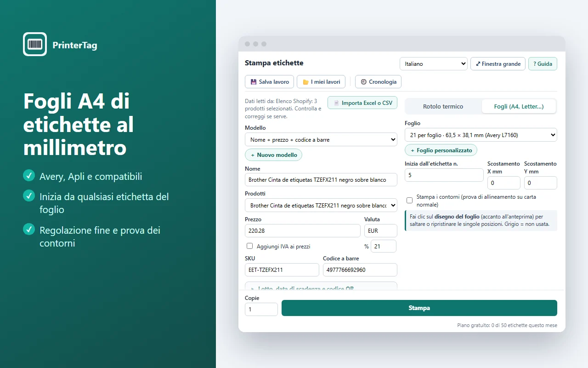Click the Scostamento Y mm field
This screenshot has height=368, width=588.
coord(541,183)
